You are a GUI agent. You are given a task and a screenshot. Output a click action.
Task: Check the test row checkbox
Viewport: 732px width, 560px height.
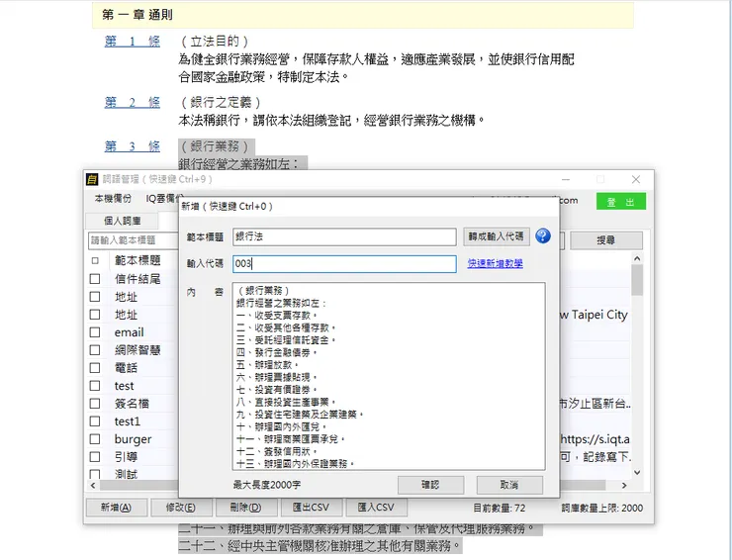95,385
